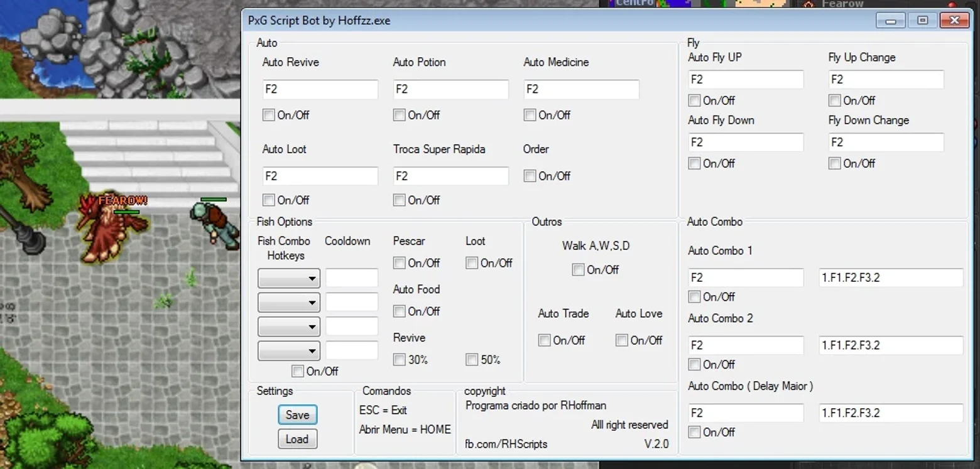Screen dimensions: 980x469
Task: Open the first Fish Combo hotkey dropdown
Action: (x=289, y=278)
